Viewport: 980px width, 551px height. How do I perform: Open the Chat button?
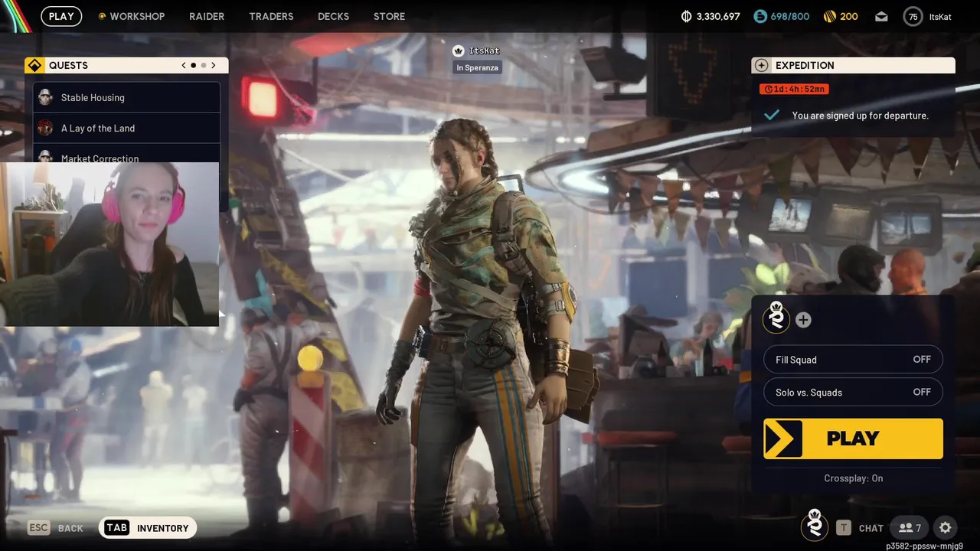860,527
